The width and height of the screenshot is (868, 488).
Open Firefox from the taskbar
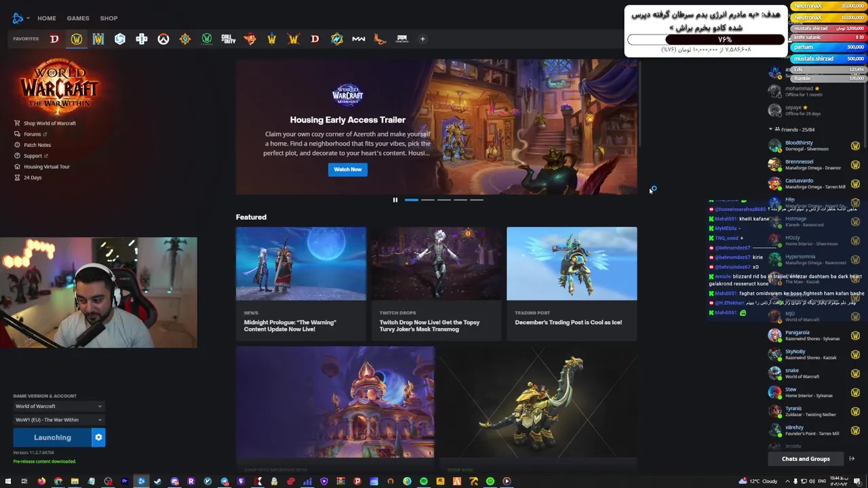[41, 481]
